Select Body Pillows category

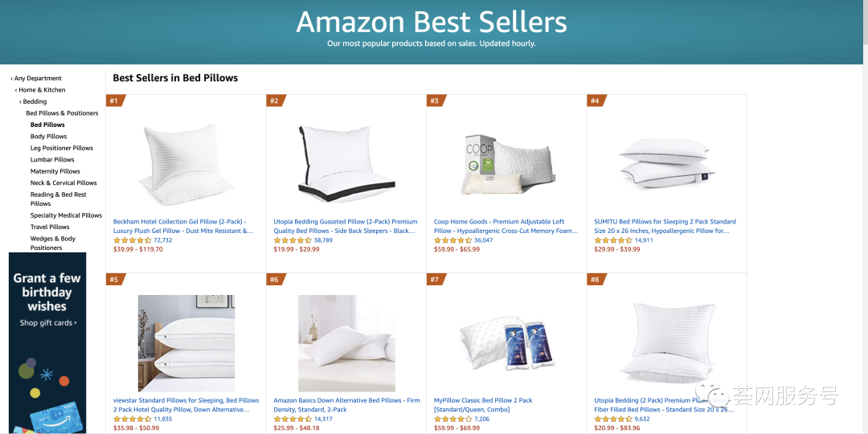48,137
